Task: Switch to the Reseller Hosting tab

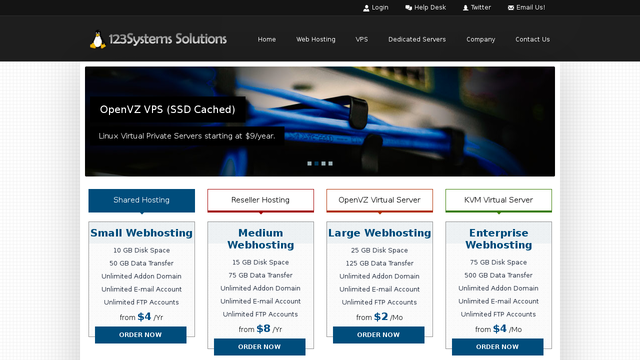Action: pyautogui.click(x=260, y=200)
